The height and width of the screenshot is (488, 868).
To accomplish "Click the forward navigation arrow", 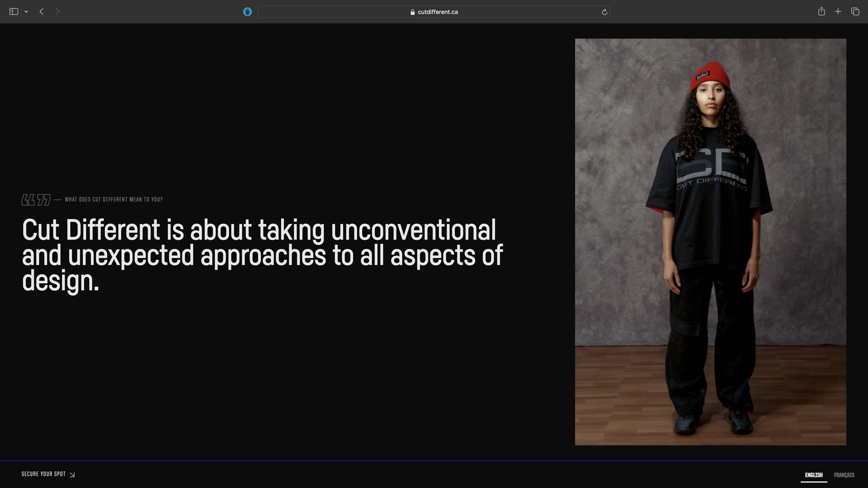I will (57, 12).
